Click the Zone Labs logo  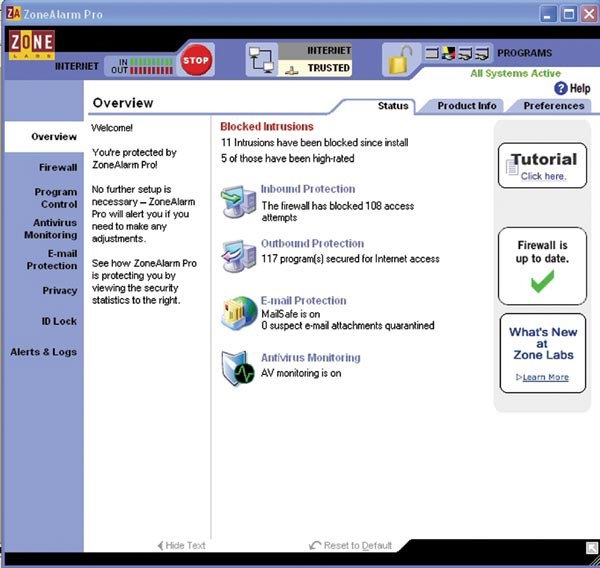32,45
